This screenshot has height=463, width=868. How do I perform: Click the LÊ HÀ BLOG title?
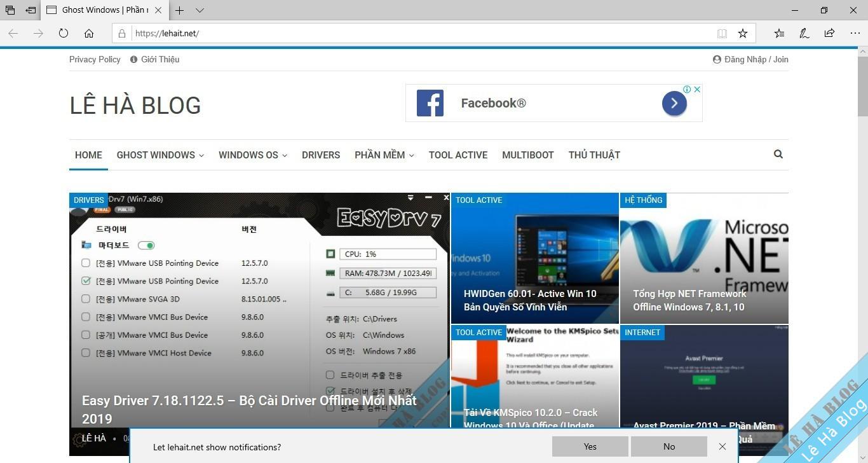point(135,106)
